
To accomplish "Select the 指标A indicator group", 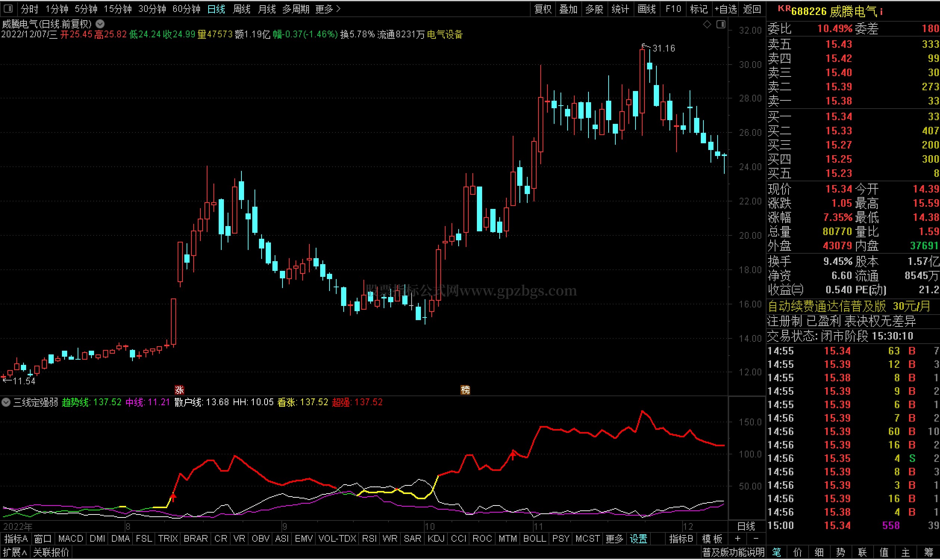I will [16, 539].
